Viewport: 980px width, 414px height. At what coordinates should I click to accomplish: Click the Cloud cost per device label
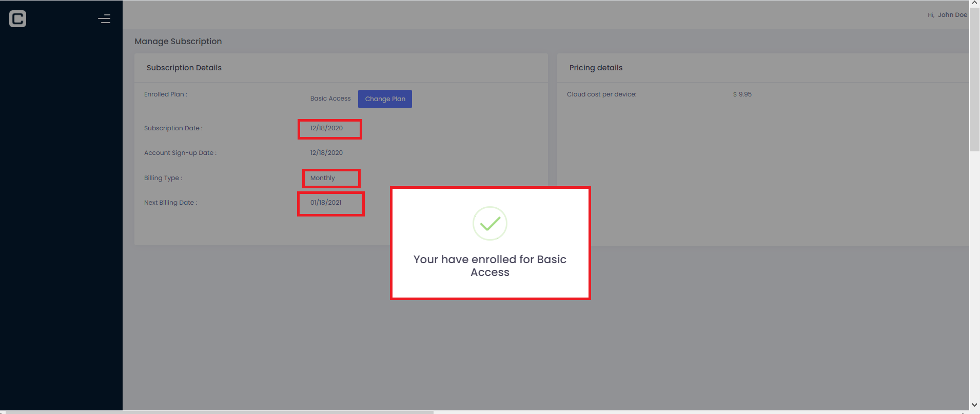(601, 94)
